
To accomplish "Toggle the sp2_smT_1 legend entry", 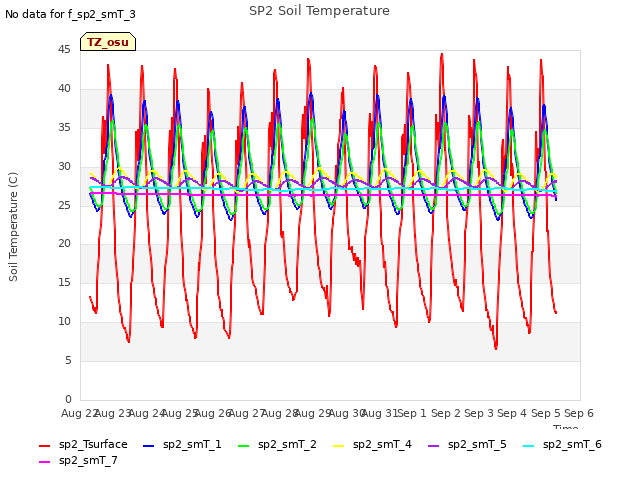I will (x=182, y=444).
